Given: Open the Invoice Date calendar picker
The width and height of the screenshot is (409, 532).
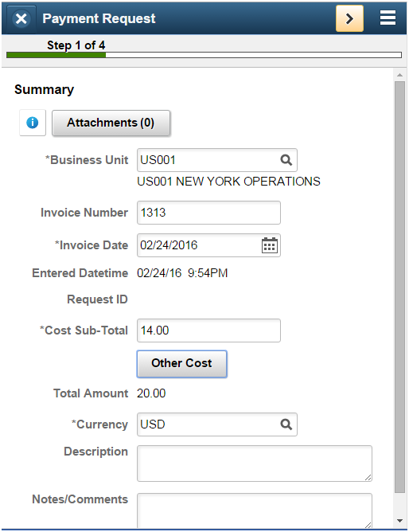Looking at the screenshot, I should pyautogui.click(x=270, y=245).
